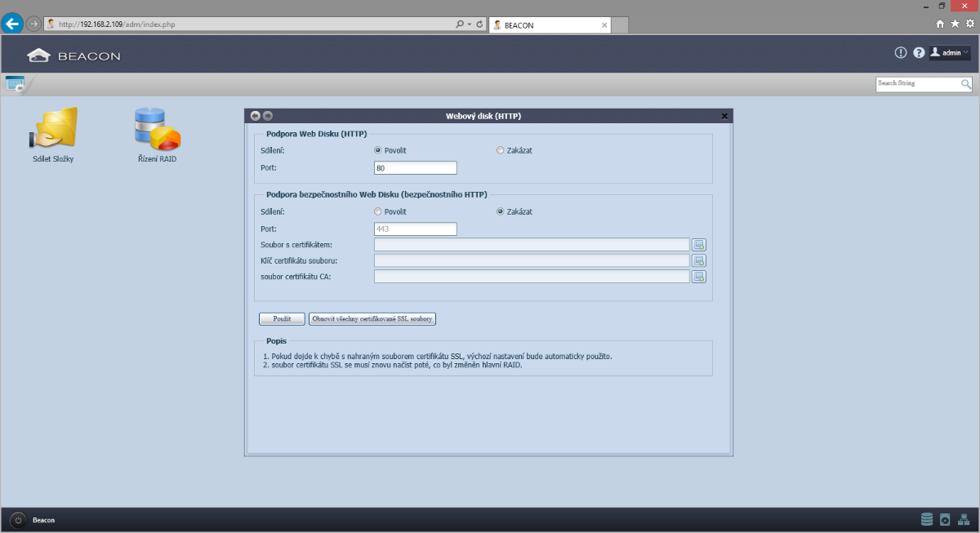The width and height of the screenshot is (980, 533).
Task: Select Zakázat for HTTP Web Disk sharing
Action: [x=501, y=150]
